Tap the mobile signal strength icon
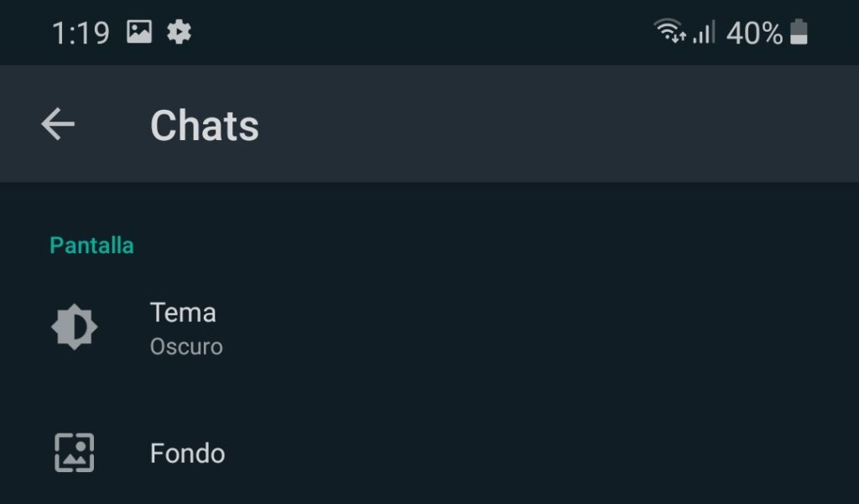859x504 pixels. pos(704,32)
